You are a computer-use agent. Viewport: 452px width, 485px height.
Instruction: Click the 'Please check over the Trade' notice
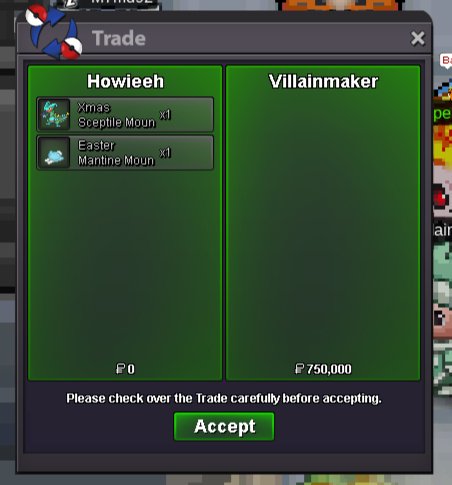point(224,398)
